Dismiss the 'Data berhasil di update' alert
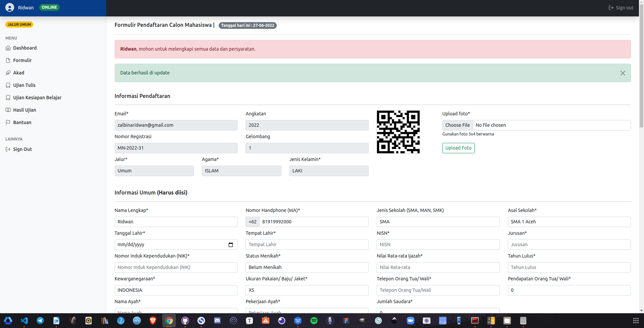 (623, 73)
